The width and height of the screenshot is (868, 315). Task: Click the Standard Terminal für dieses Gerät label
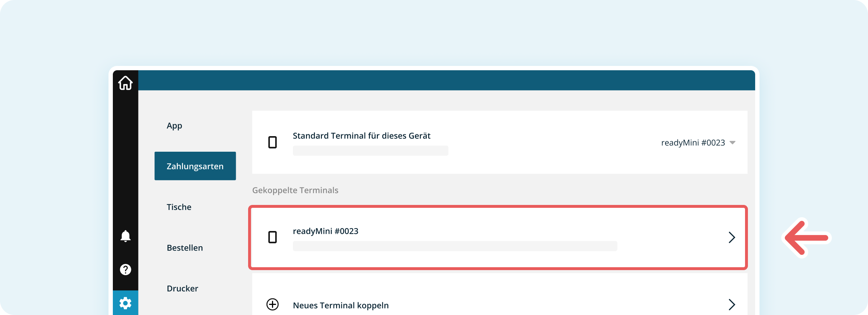tap(361, 136)
